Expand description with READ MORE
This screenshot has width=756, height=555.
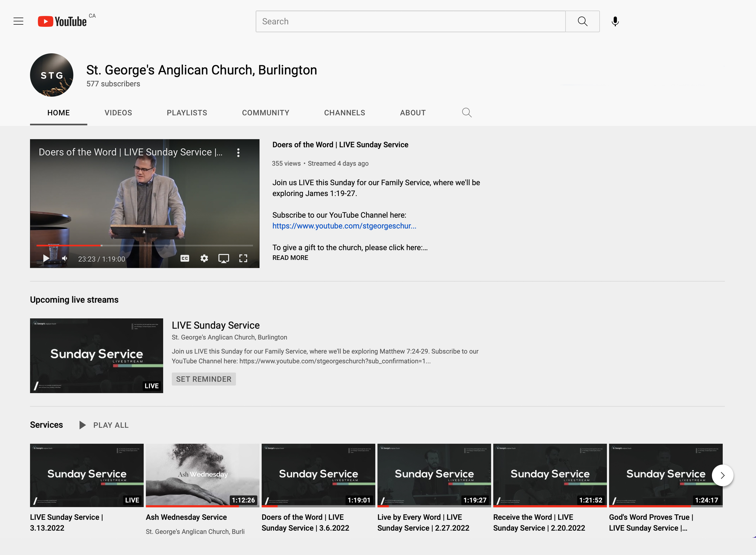coord(290,258)
